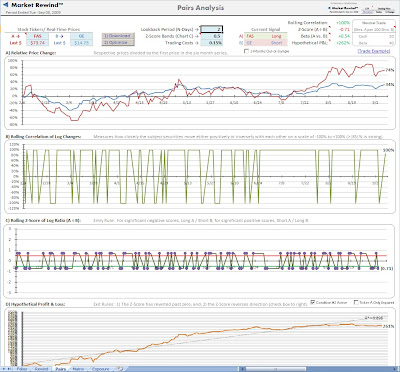Select the Relative Price Change chart

(200, 93)
